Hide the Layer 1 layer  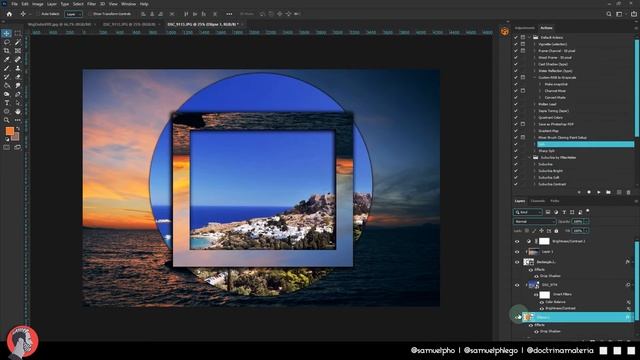(x=517, y=252)
